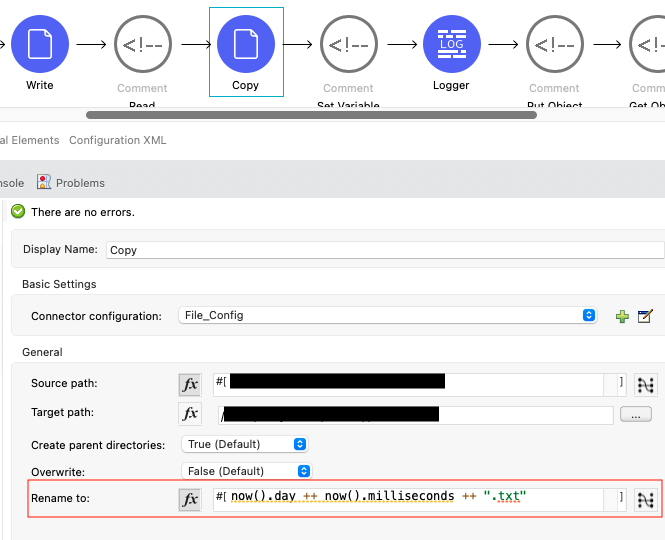Add new connector configuration with green plus
The height and width of the screenshot is (540, 665).
pyautogui.click(x=622, y=316)
